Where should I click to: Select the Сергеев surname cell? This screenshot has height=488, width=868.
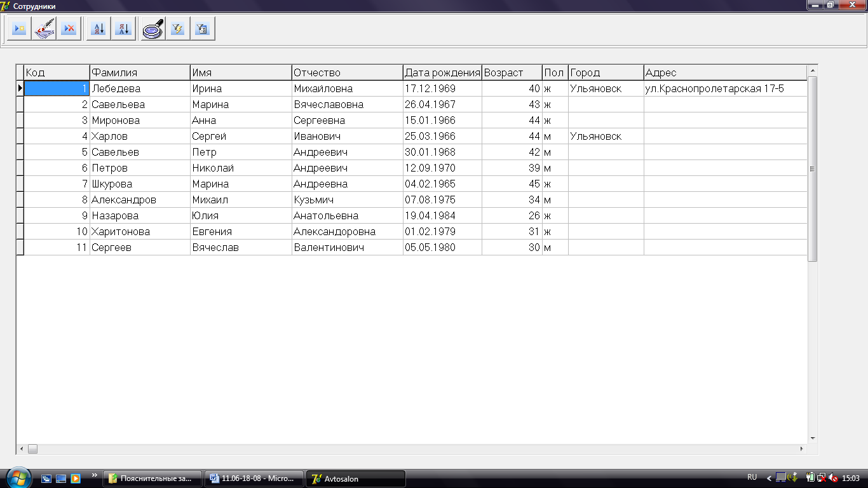[140, 247]
